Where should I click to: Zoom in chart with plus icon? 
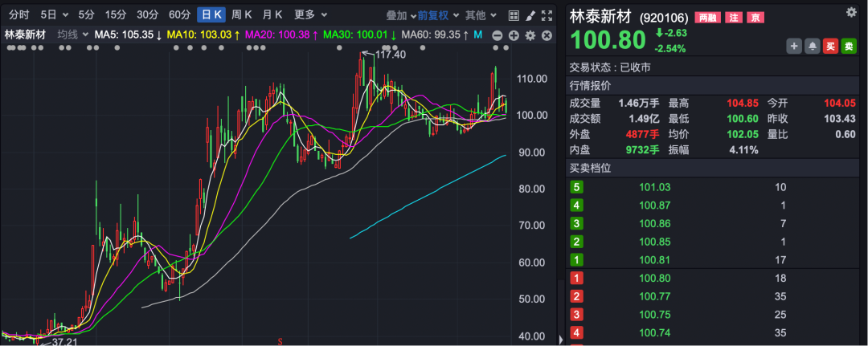514,35
